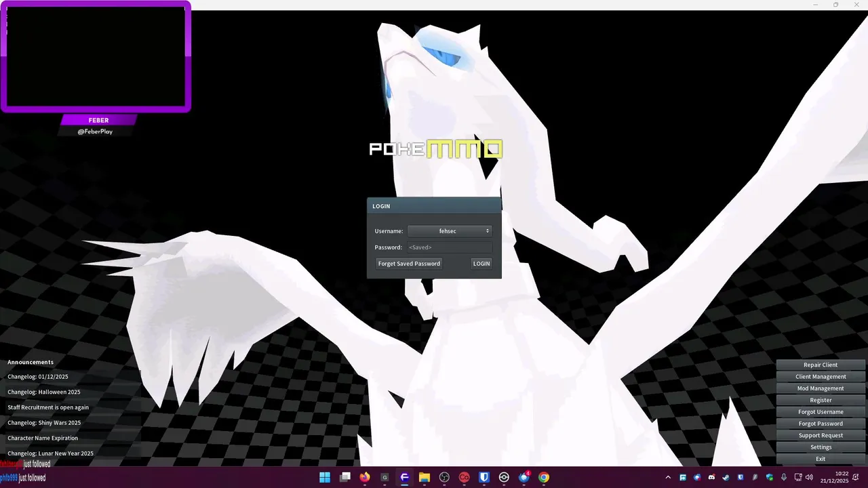The width and height of the screenshot is (868, 488).
Task: Open Changelog: Shiny Wars 2025 announcement
Action: pyautogui.click(x=44, y=423)
